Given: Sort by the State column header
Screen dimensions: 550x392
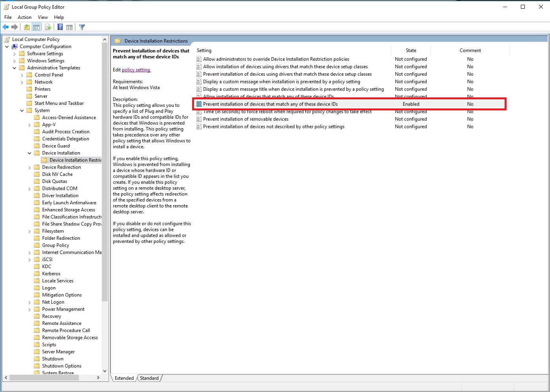Looking at the screenshot, I should (411, 50).
